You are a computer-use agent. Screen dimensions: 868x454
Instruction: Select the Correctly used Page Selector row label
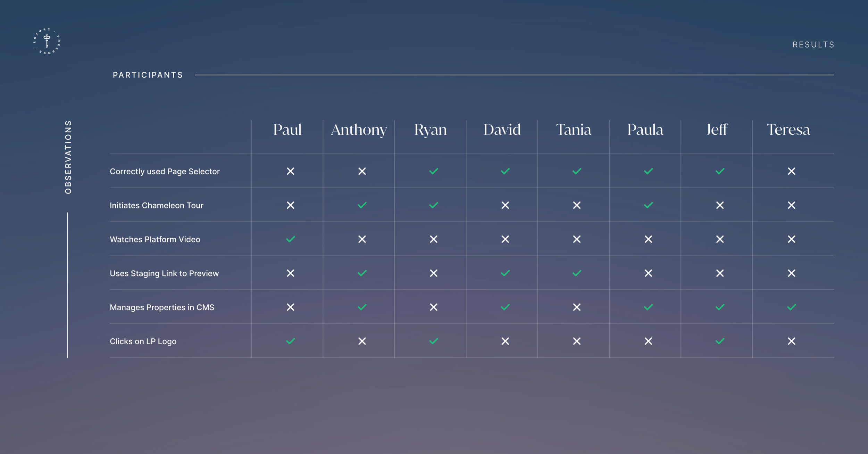click(x=165, y=172)
